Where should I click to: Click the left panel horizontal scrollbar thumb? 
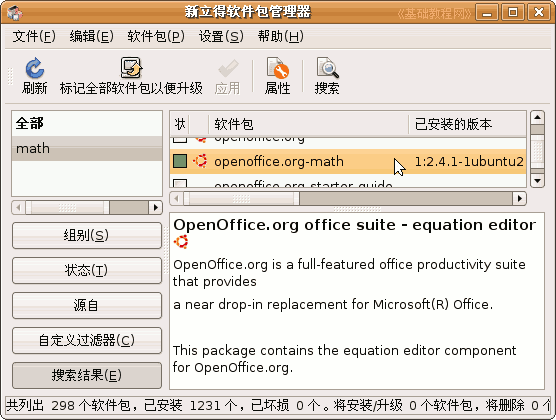click(67, 208)
